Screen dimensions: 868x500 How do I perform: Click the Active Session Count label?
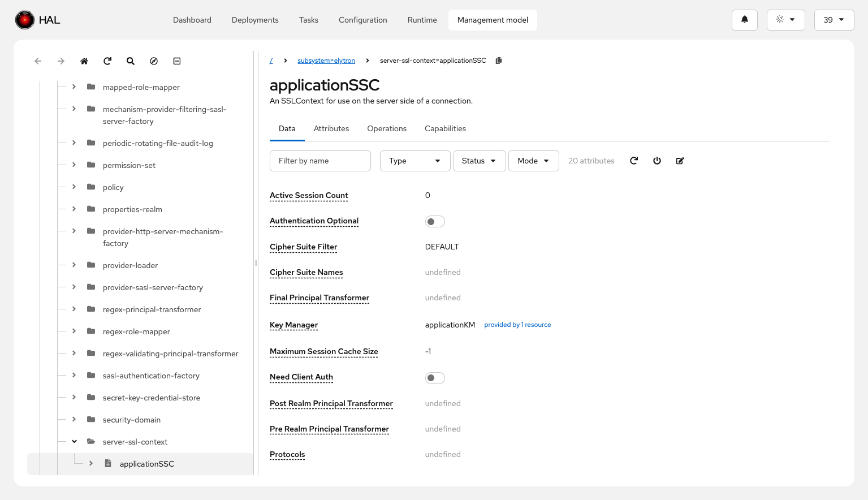tap(309, 195)
